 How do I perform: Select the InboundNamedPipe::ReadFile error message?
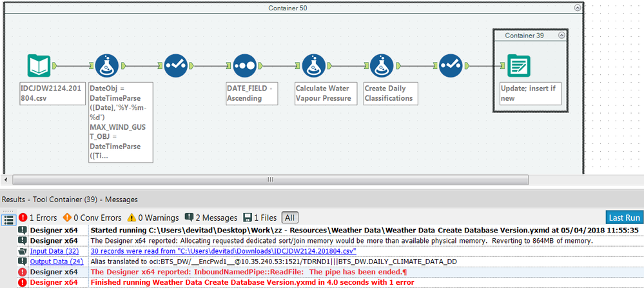pos(248,272)
